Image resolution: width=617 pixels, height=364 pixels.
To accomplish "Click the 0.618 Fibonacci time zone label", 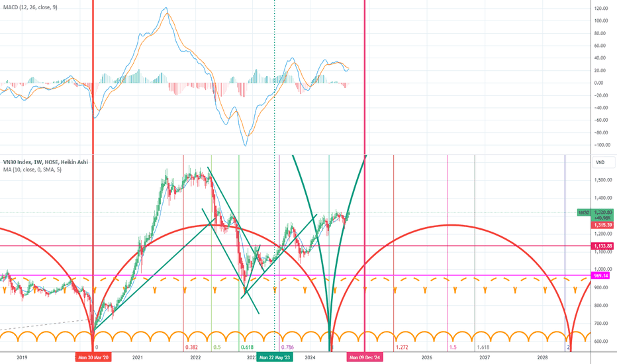I will tap(247, 347).
